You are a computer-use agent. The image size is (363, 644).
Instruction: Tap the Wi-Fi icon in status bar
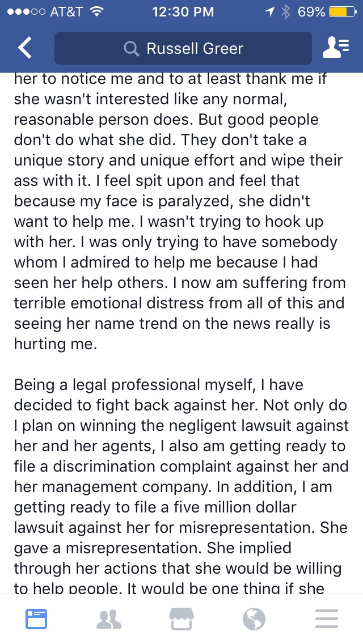[96, 11]
